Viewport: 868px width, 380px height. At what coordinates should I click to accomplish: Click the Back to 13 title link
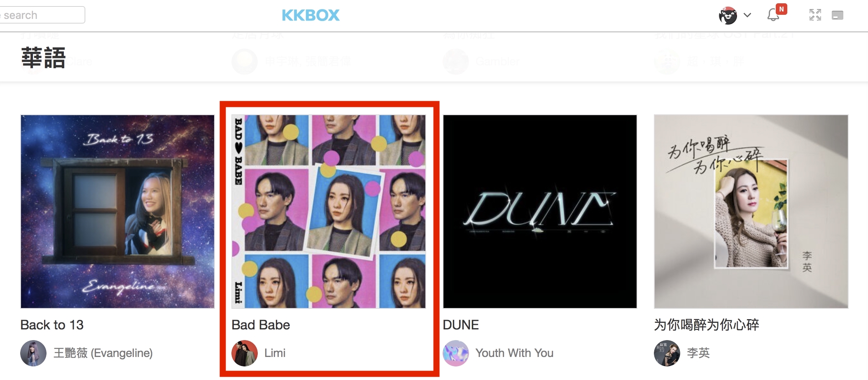pyautogui.click(x=52, y=325)
